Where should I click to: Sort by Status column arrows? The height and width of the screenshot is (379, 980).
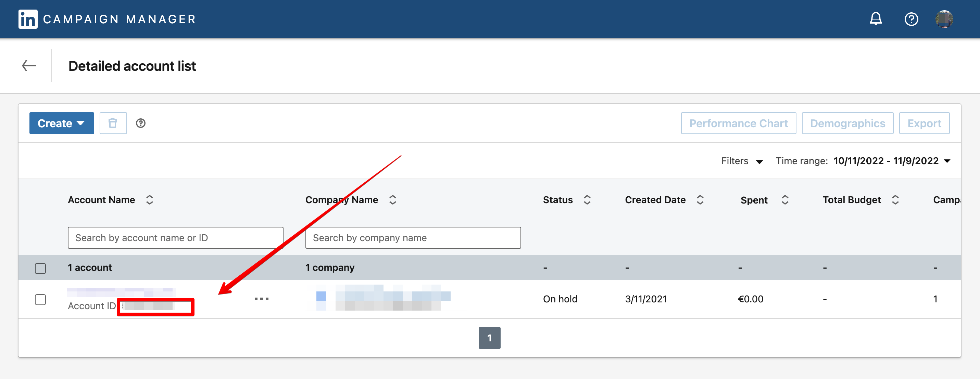587,200
